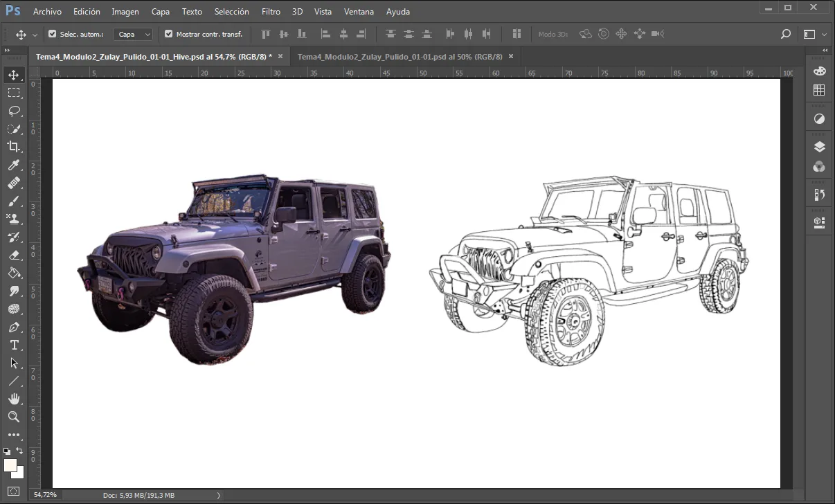Open the Adjustments panel icon
The width and height of the screenshot is (835, 504).
coord(819,119)
